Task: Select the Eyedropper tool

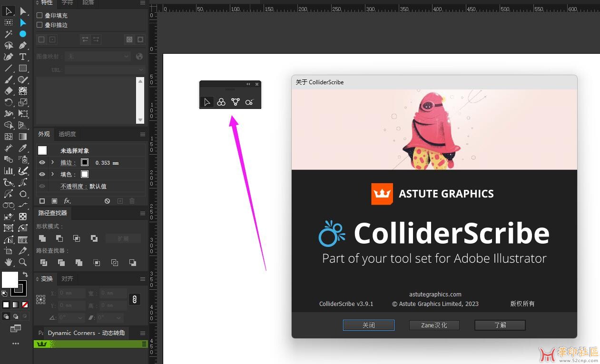Action: (x=23, y=148)
